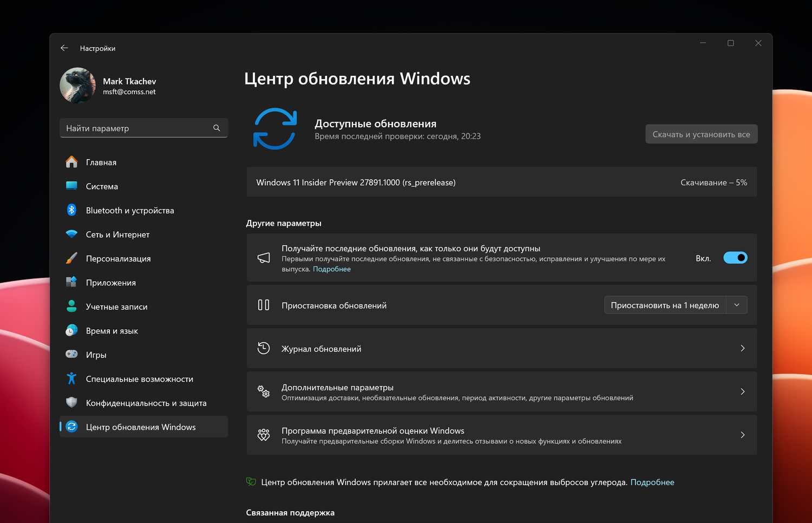Open the Подробнее link about carbon emissions
This screenshot has width=812, height=523.
pos(652,482)
